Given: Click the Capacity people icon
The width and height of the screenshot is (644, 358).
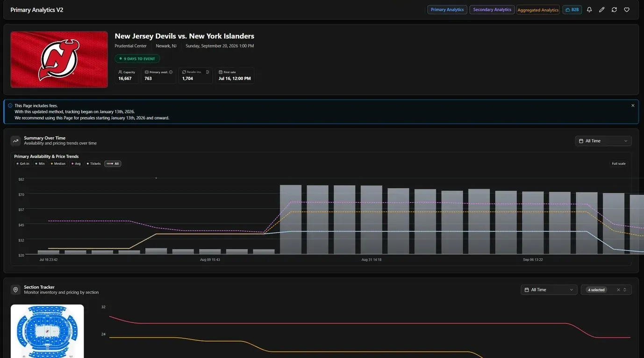Looking at the screenshot, I should click(x=120, y=72).
